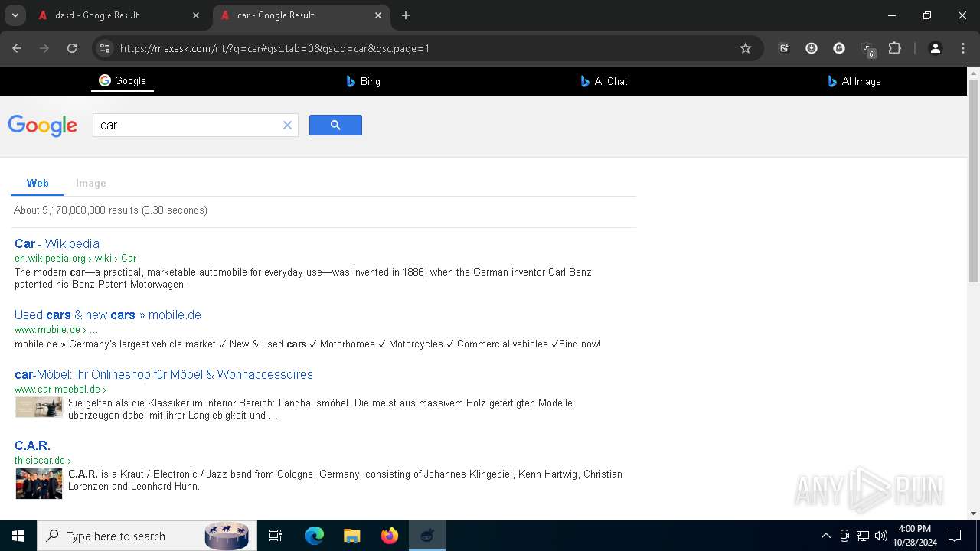Viewport: 980px width, 551px height.
Task: Click the scrollbar up arrow
Action: pos(973,73)
